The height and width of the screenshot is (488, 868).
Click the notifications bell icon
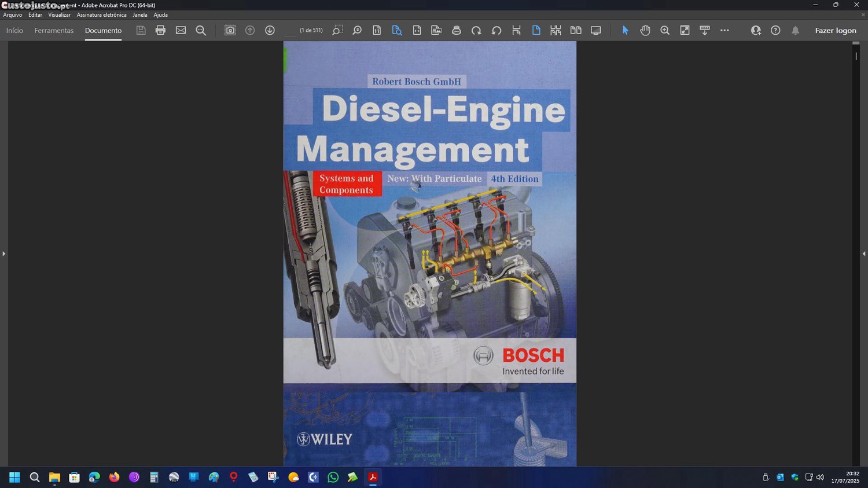[795, 30]
